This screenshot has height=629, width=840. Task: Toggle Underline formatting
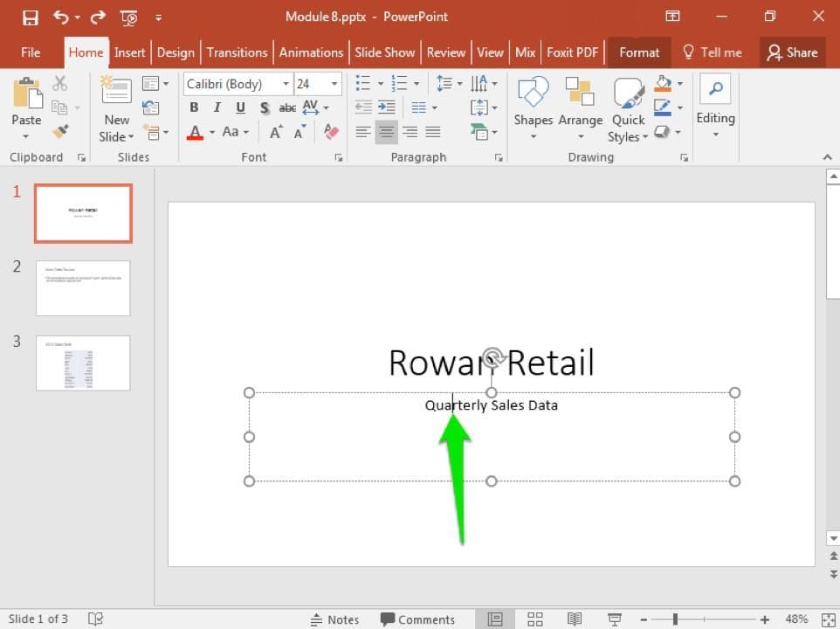tap(240, 107)
